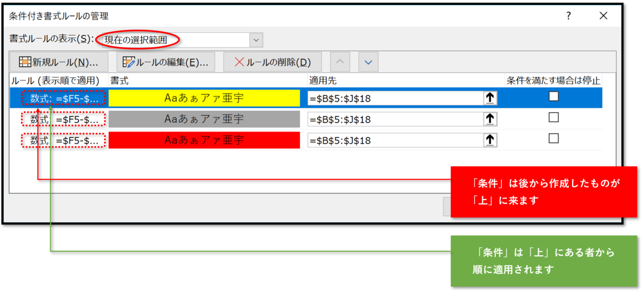The height and width of the screenshot is (294, 644).
Task: Click the help question mark button
Action: coord(568,16)
